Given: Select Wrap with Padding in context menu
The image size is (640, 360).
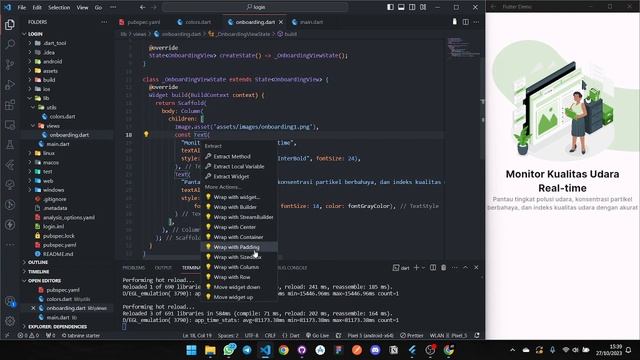Looking at the screenshot, I should pos(239,247).
